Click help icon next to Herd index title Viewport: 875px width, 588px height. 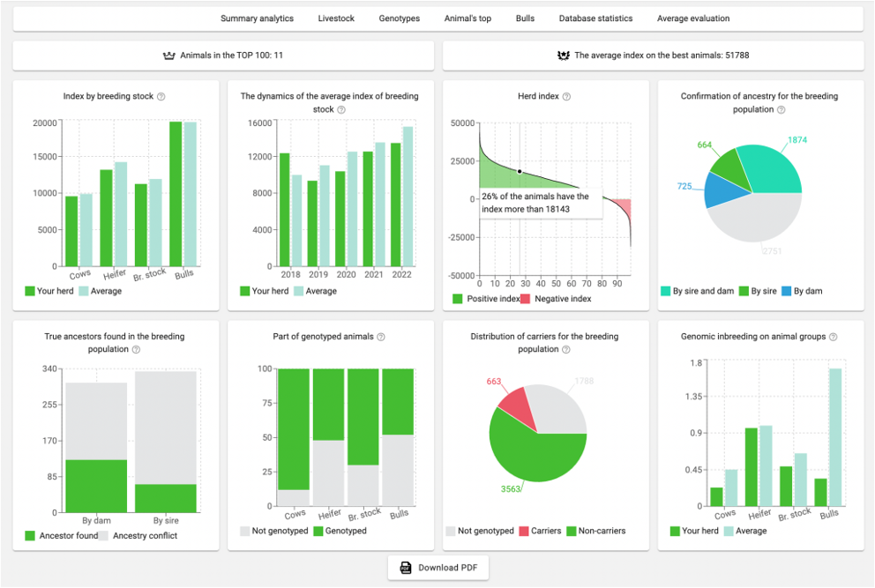coord(566,97)
